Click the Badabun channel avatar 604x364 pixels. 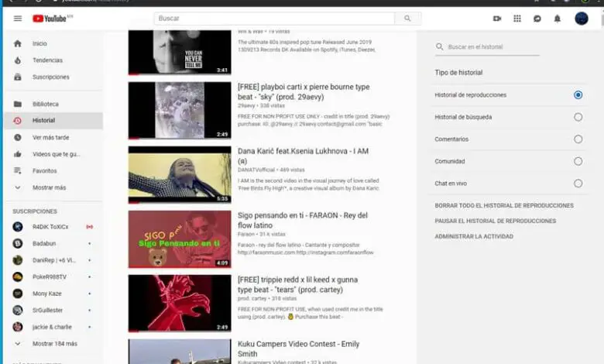[18, 243]
